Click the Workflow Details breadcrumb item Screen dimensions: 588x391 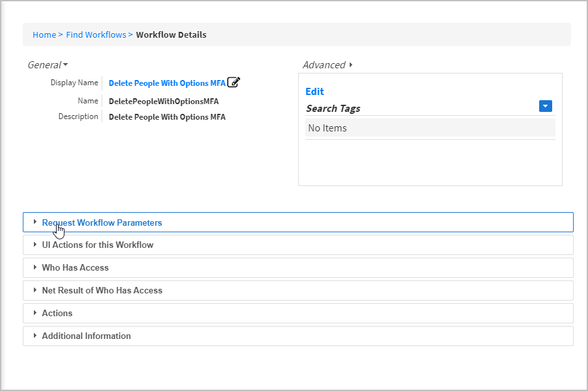point(171,34)
